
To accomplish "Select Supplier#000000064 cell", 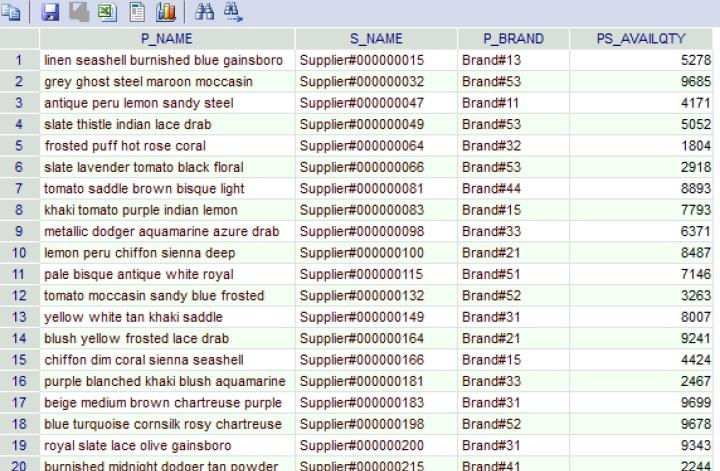I will (x=376, y=146).
